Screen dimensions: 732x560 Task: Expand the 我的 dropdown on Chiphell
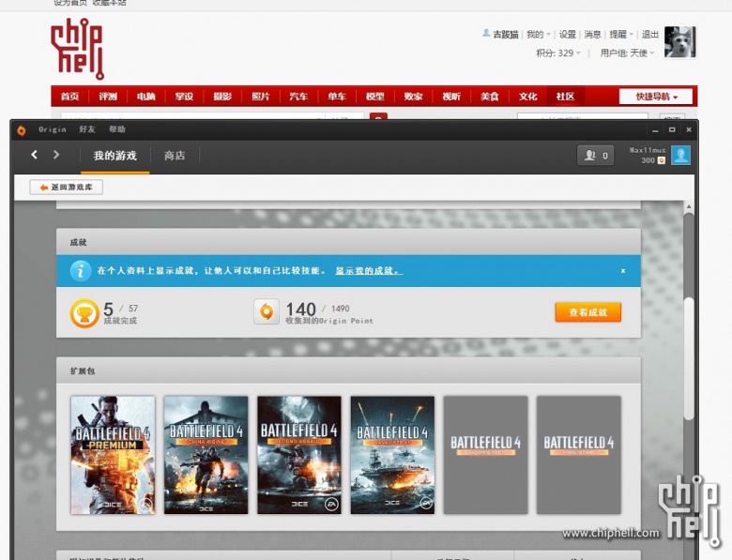539,35
